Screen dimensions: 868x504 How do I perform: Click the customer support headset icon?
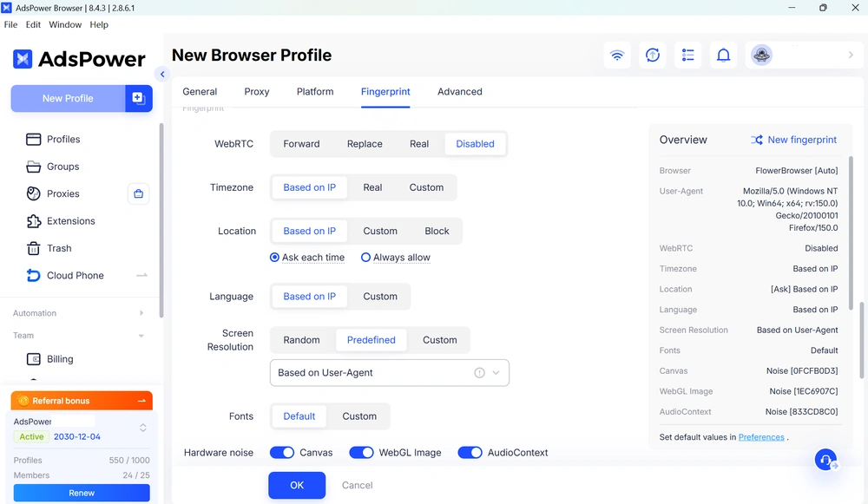point(825,459)
